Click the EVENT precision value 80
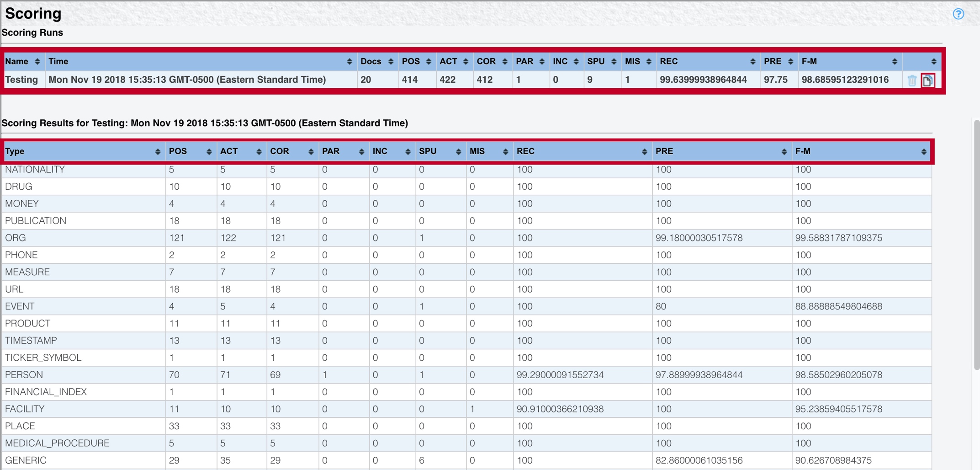 (661, 306)
